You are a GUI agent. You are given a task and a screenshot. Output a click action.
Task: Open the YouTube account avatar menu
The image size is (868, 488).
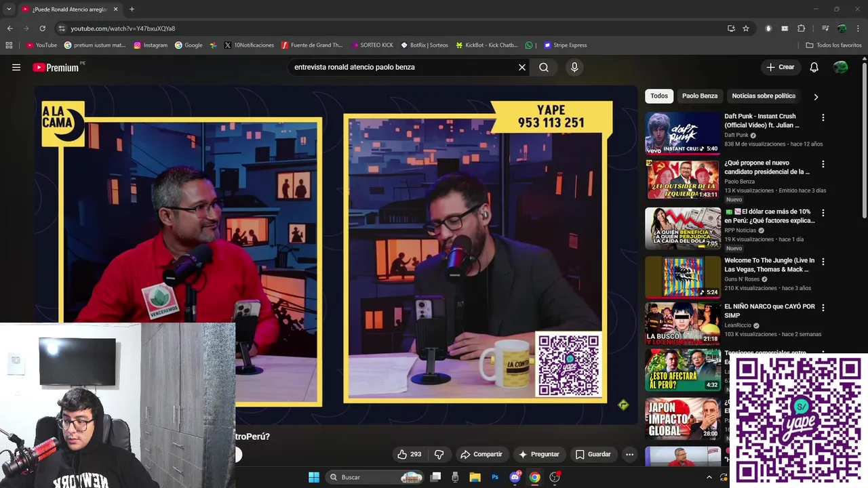click(x=840, y=67)
